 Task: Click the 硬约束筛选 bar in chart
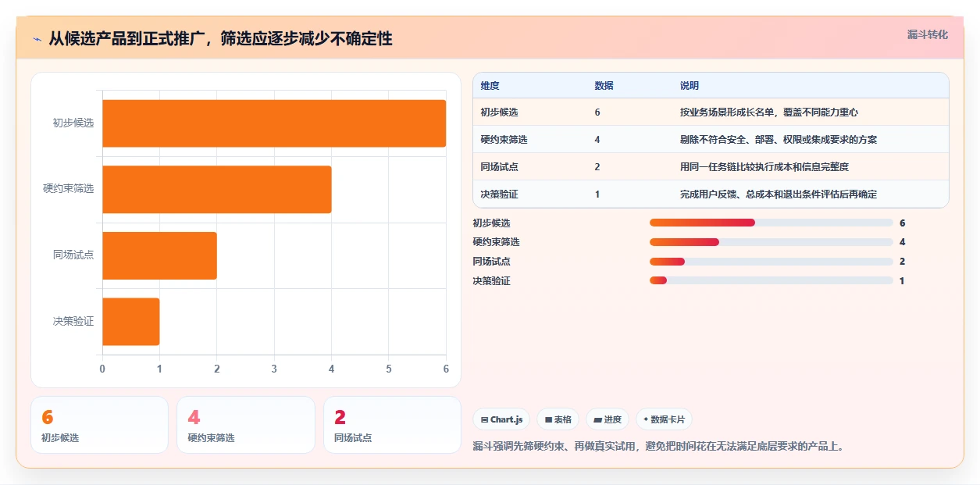point(217,189)
